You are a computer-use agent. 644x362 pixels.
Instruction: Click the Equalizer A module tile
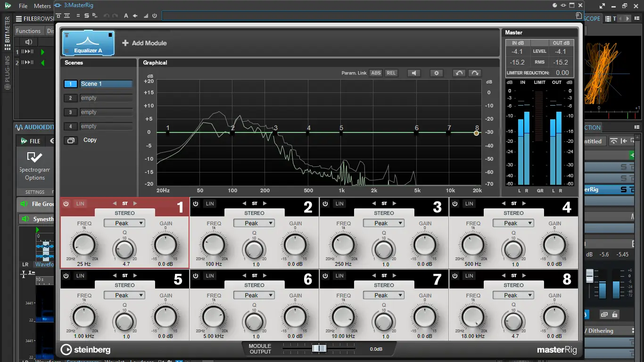(x=88, y=43)
